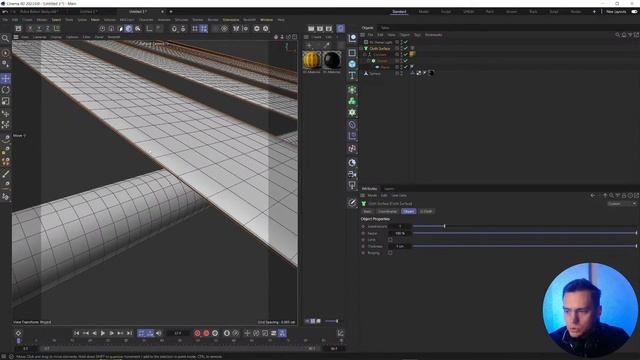Toggle Plane object enable checkmark
640x360 pixels.
406,67
